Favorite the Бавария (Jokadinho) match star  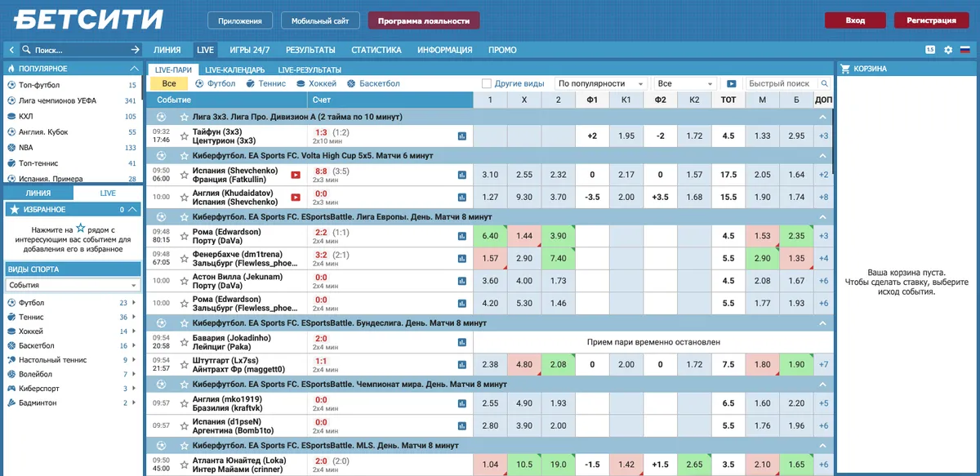pos(184,342)
